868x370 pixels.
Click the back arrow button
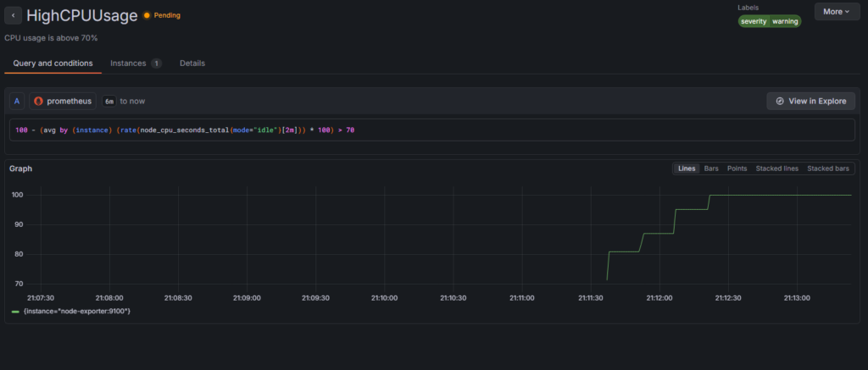14,16
